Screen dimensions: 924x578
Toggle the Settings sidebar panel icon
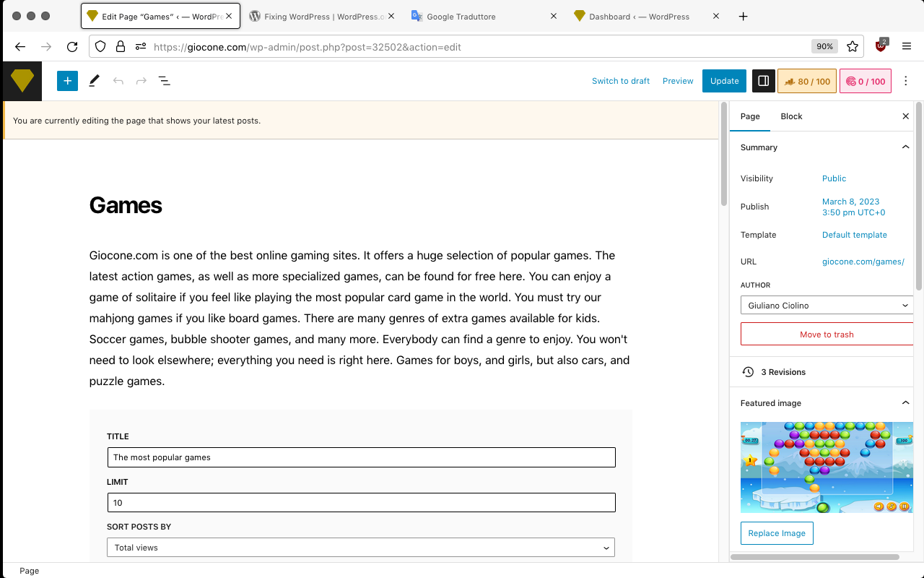click(764, 81)
